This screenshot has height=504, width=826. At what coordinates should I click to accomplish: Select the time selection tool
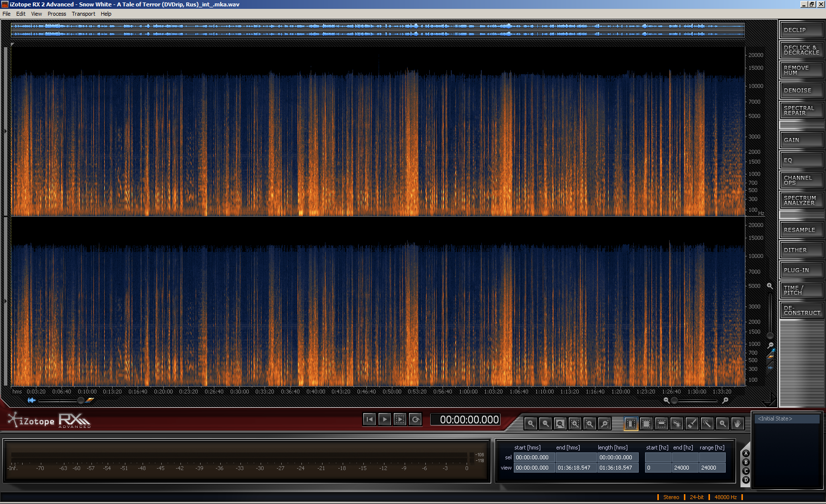tap(631, 423)
